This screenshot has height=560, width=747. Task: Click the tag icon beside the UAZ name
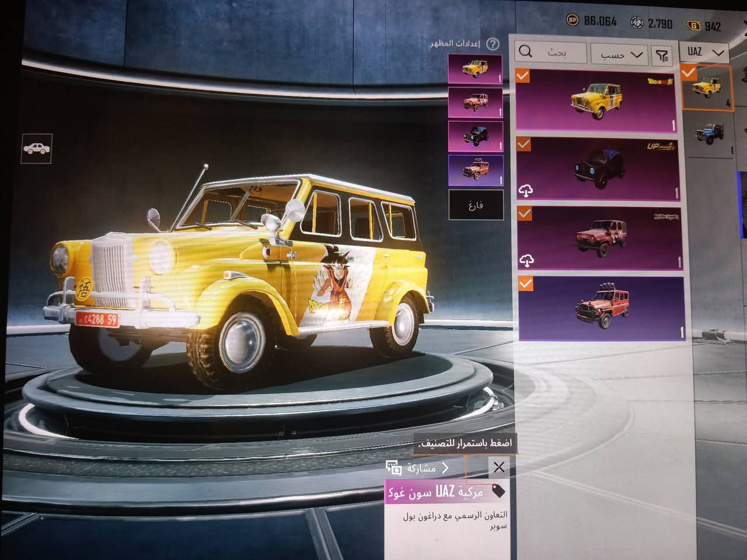click(x=498, y=491)
